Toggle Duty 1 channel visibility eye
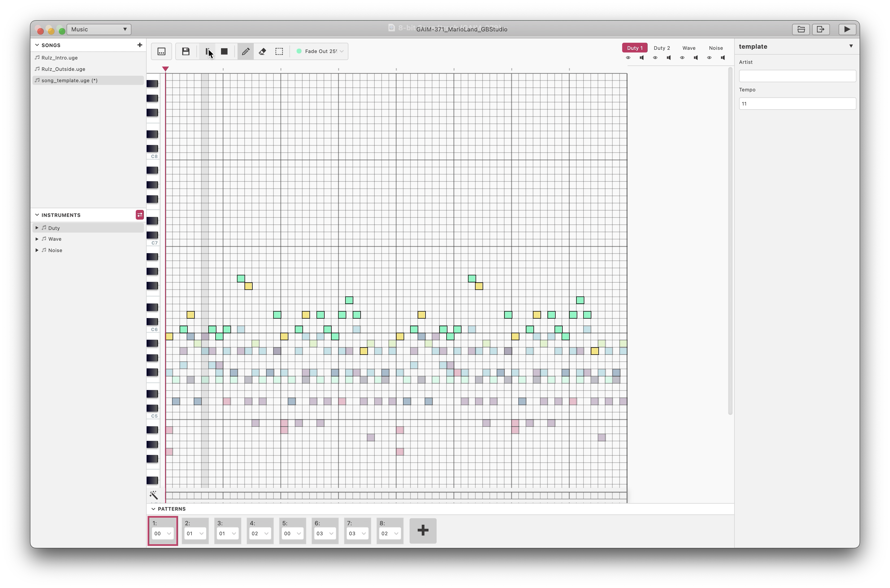 (x=628, y=58)
